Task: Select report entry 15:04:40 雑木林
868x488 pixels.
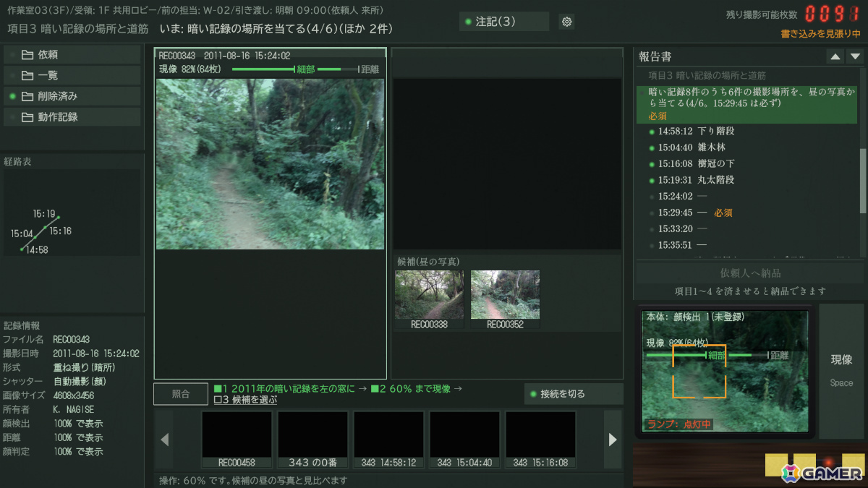Action: click(750, 147)
